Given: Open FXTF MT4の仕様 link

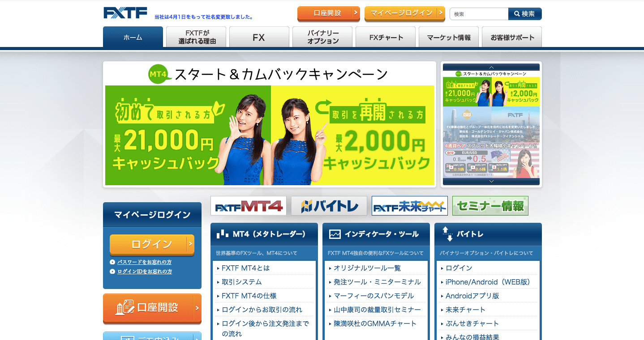Looking at the screenshot, I should [x=249, y=296].
